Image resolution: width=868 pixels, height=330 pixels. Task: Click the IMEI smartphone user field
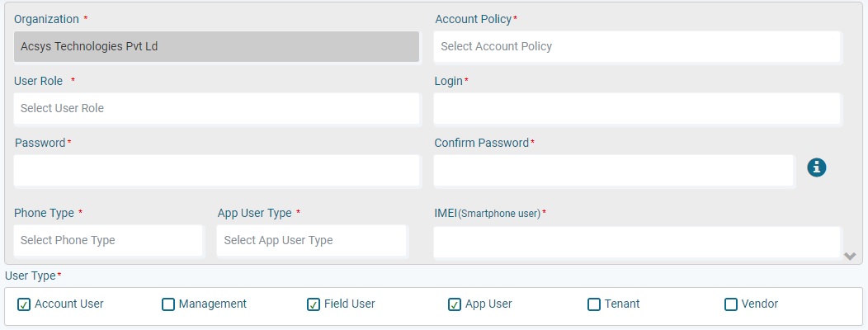click(x=637, y=242)
